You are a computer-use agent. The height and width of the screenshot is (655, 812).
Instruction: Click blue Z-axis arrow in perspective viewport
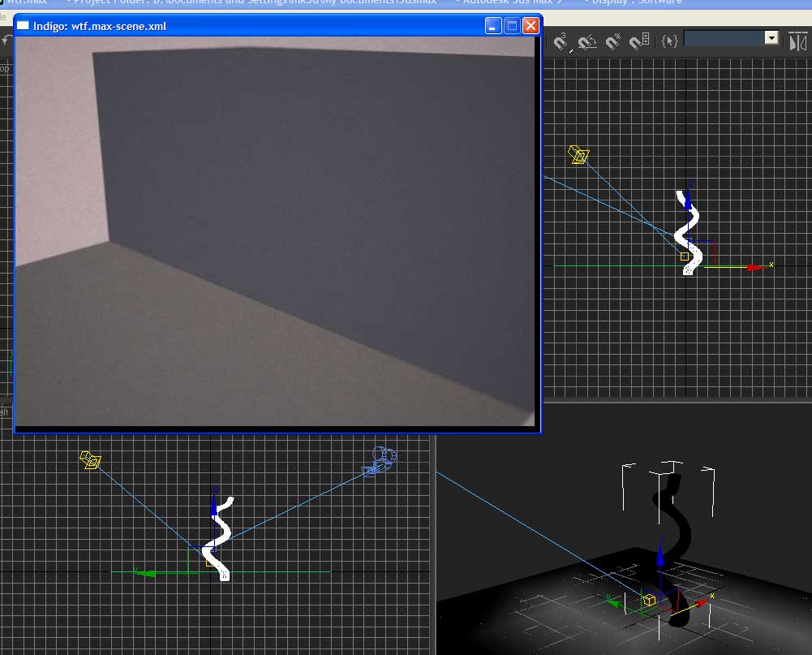point(660,558)
